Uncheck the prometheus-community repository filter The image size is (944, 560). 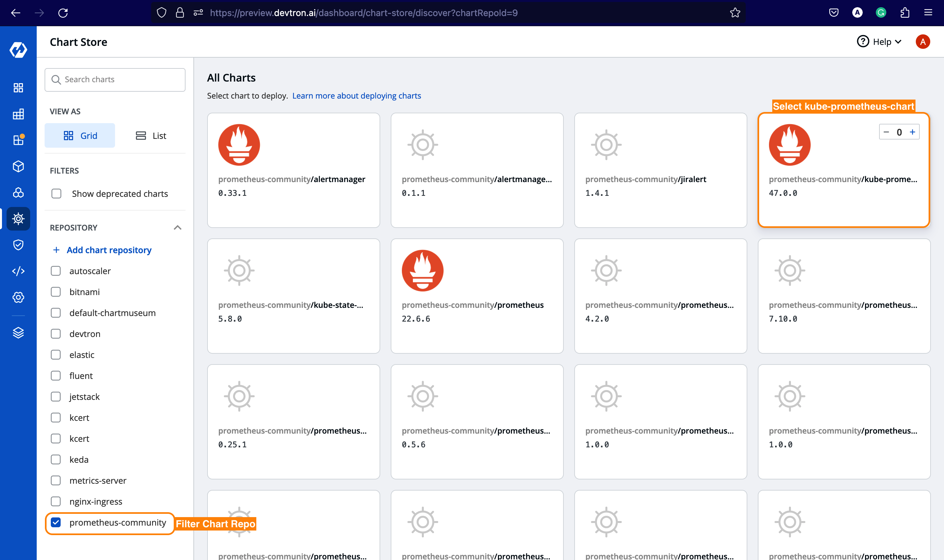click(x=56, y=523)
